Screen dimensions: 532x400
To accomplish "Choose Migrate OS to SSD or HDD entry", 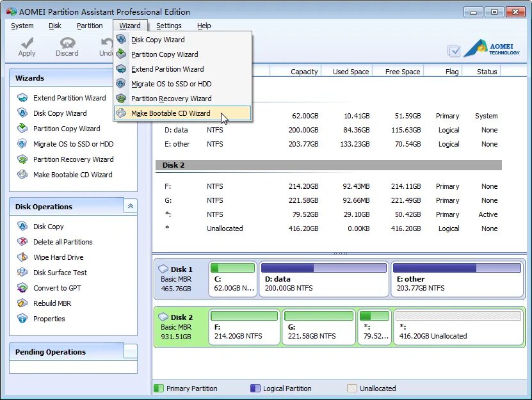I will pos(182,84).
